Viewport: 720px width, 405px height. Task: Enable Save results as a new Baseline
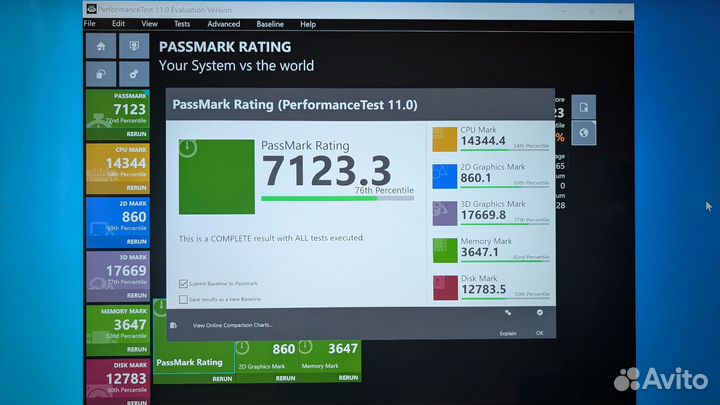[x=182, y=299]
